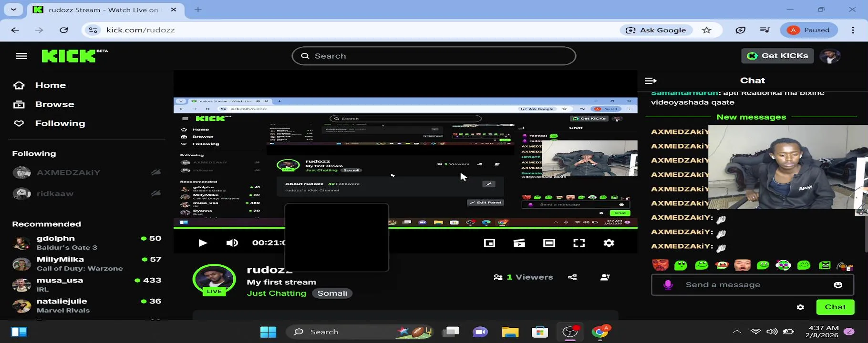The width and height of the screenshot is (868, 343).
Task: Click the Kick search field
Action: 434,56
